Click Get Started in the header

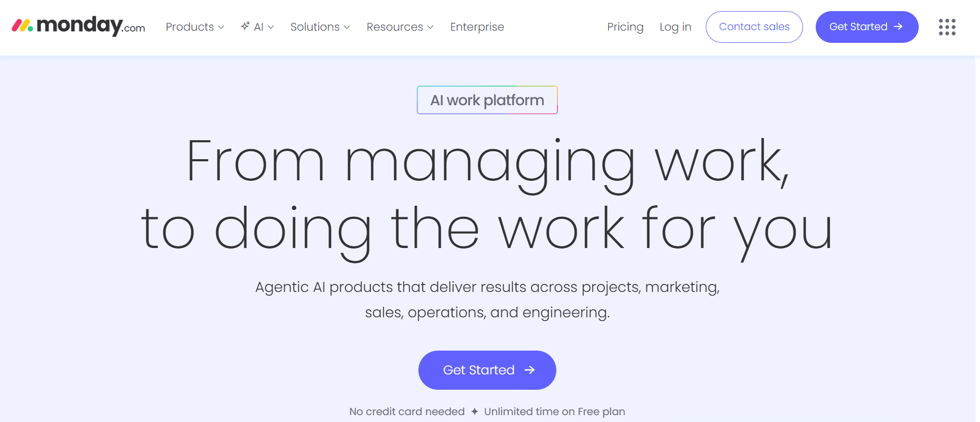click(866, 27)
